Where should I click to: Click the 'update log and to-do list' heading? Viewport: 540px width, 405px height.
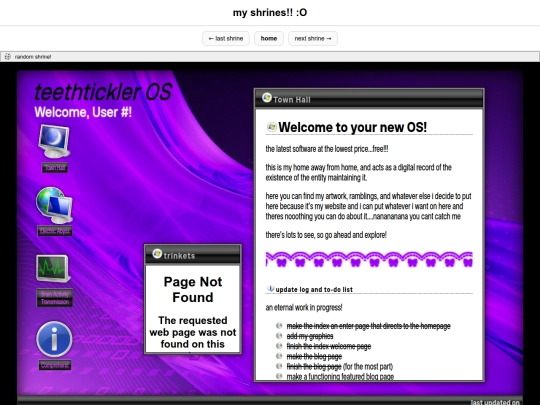[314, 290]
